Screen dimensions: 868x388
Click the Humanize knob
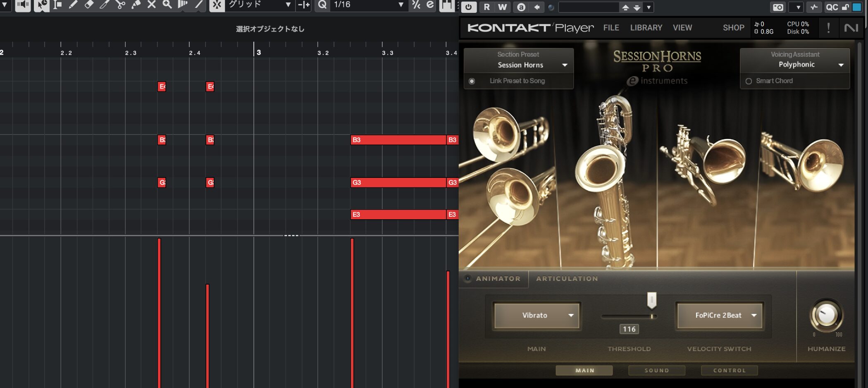pyautogui.click(x=826, y=315)
